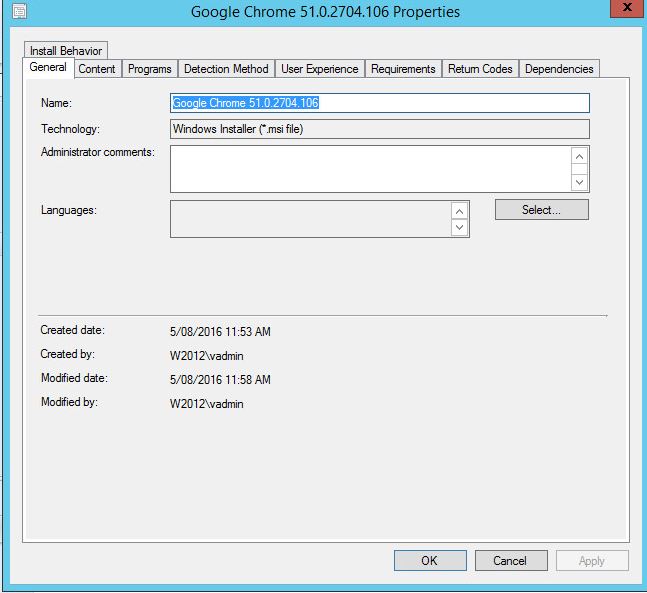Click the Languages: label
Viewport: 647px width, 593px height.
[x=68, y=210]
